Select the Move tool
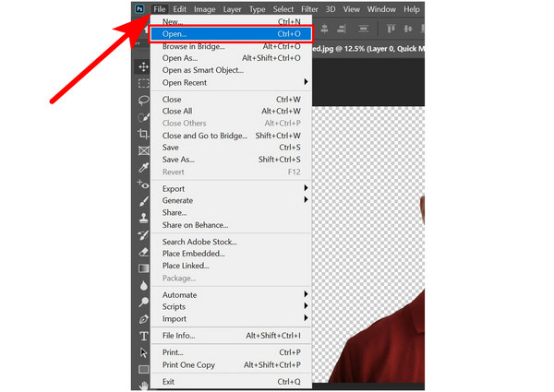554x392 pixels. pyautogui.click(x=143, y=66)
